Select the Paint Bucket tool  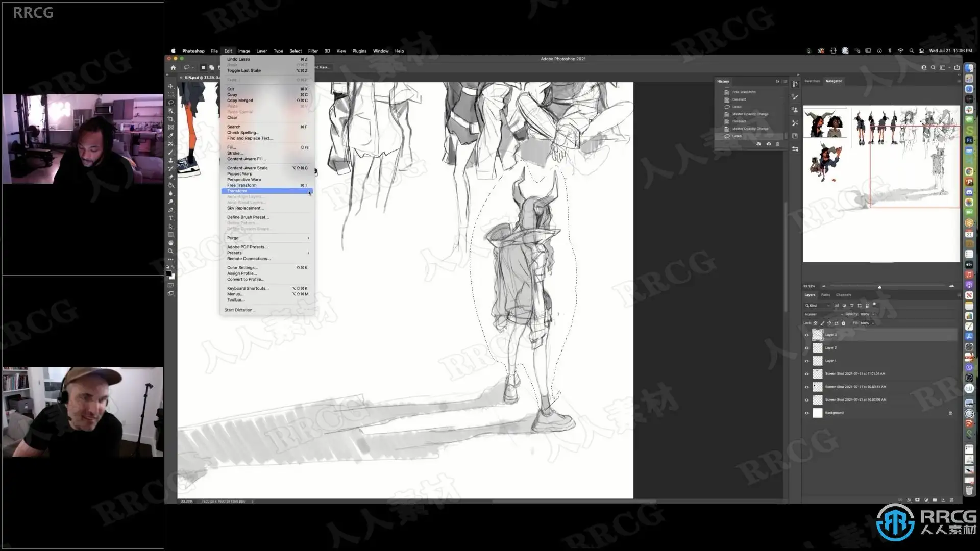click(x=170, y=185)
